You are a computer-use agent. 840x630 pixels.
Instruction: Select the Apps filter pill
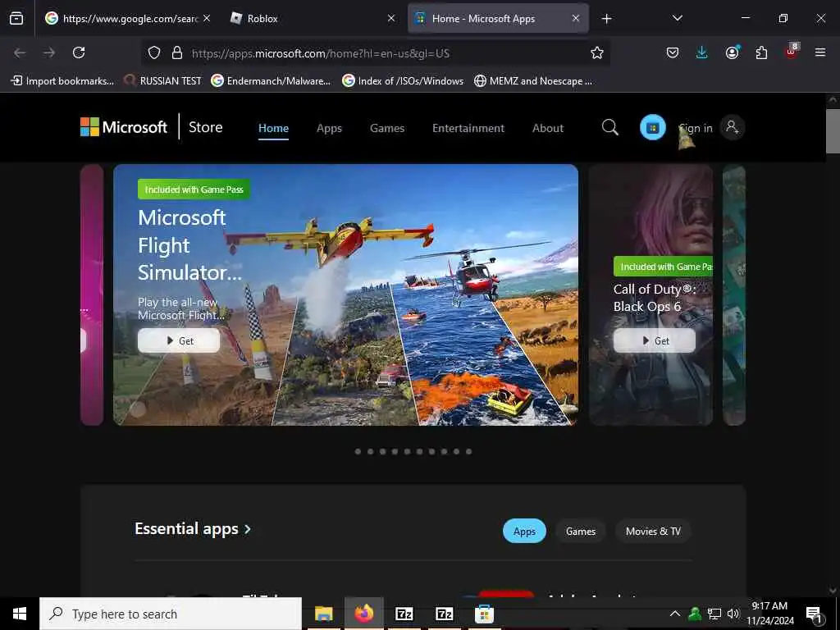[x=524, y=531]
